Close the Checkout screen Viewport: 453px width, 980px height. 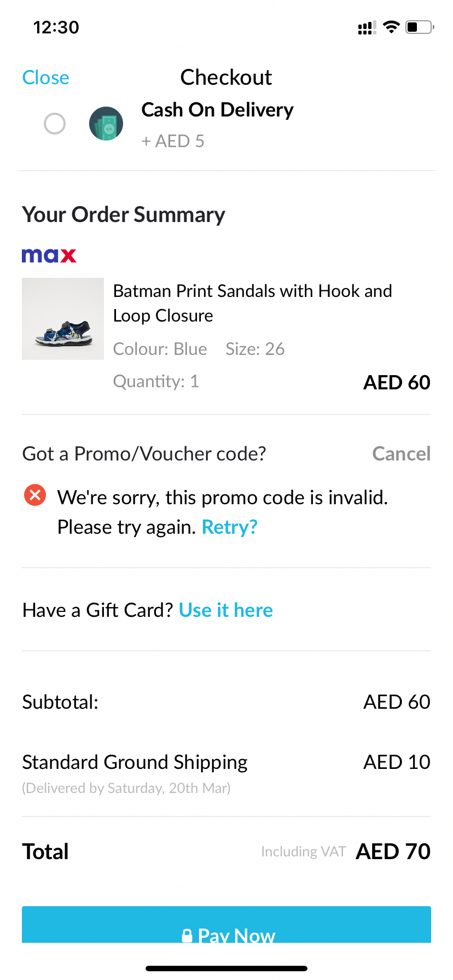point(46,78)
